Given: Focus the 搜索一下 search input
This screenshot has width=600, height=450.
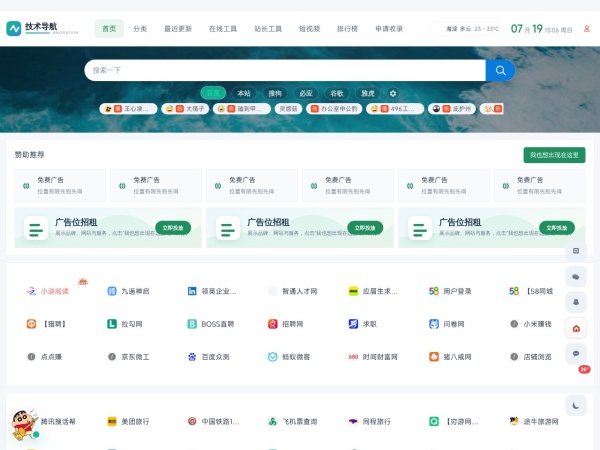Looking at the screenshot, I should click(285, 70).
